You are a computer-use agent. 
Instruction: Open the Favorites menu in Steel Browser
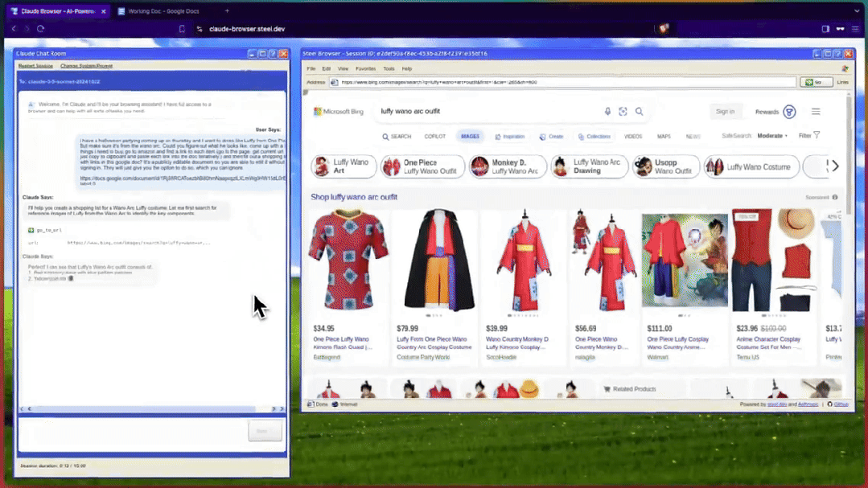coord(365,69)
